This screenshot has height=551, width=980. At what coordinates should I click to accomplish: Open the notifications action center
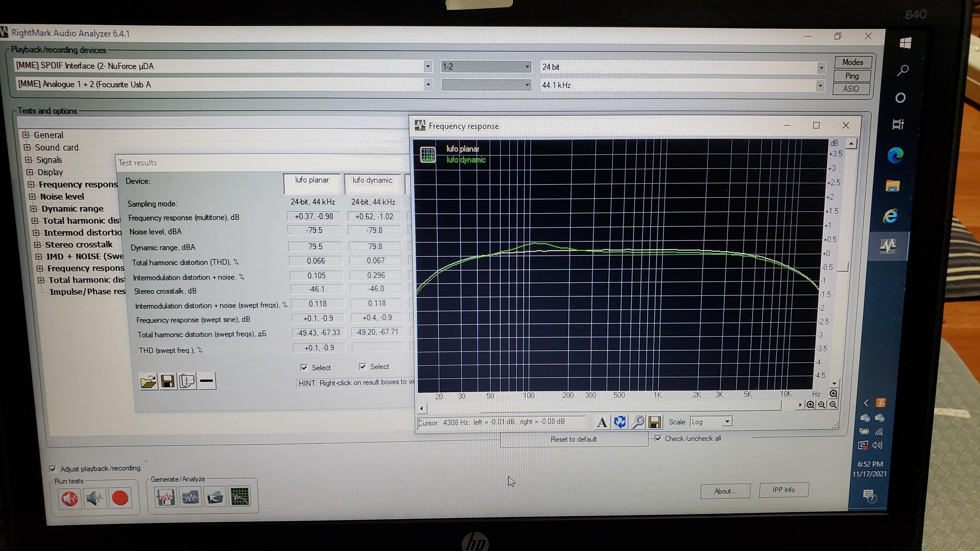[x=870, y=496]
